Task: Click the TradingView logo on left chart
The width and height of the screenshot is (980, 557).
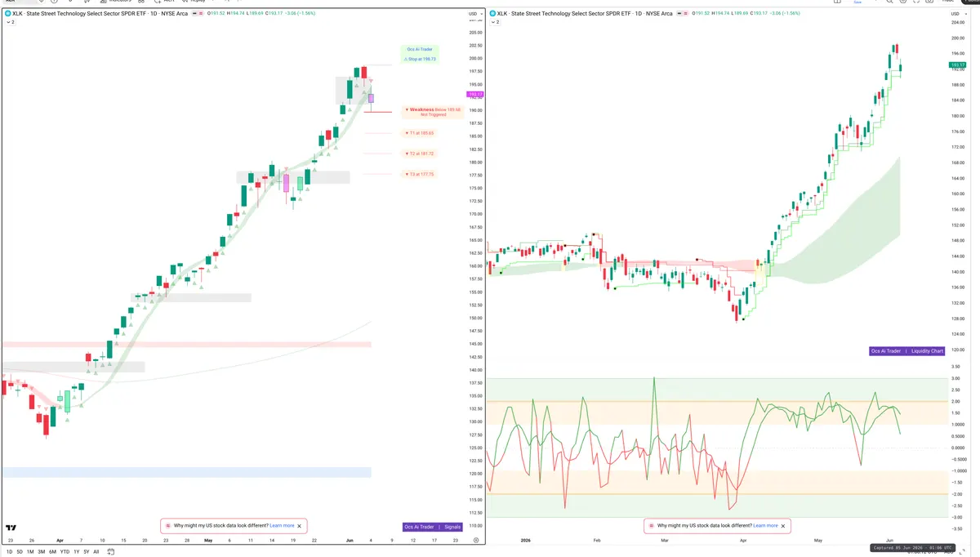Action: 11,528
